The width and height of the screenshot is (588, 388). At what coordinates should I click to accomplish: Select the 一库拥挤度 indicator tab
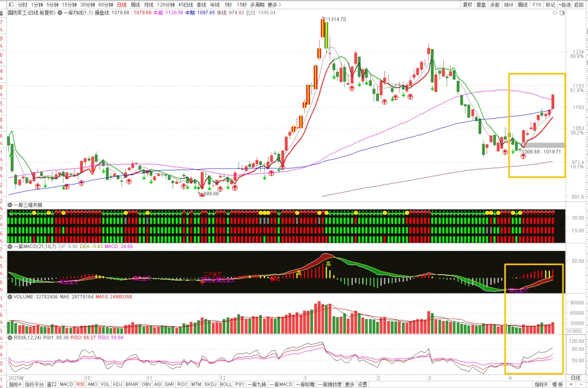click(x=329, y=384)
